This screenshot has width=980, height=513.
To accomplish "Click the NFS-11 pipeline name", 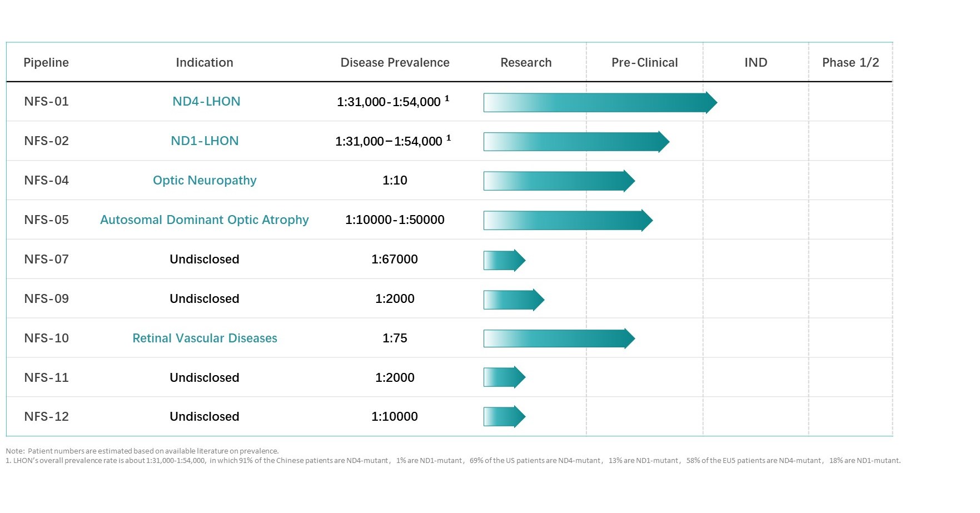I will [x=46, y=378].
